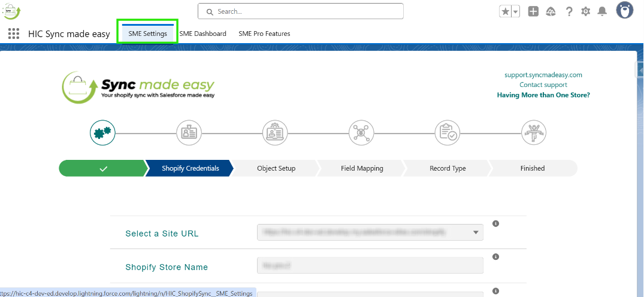Viewport: 644px width, 297px height.
Task: Switch to the SME Dashboard tab
Action: pos(203,34)
